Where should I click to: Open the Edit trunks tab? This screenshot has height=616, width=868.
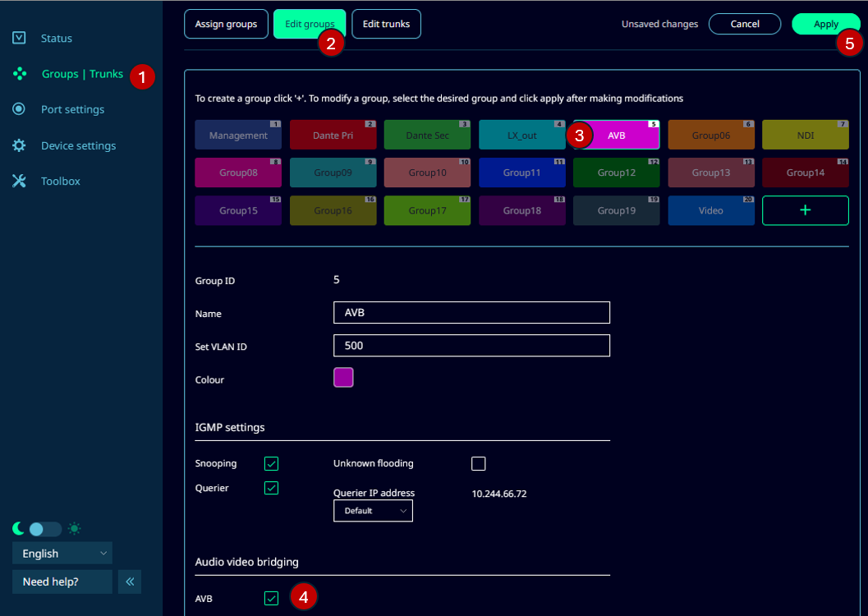tap(386, 25)
